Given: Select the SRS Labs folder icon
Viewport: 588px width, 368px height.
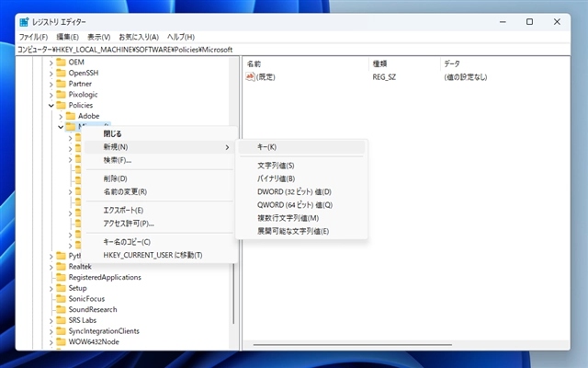Looking at the screenshot, I should coord(61,320).
